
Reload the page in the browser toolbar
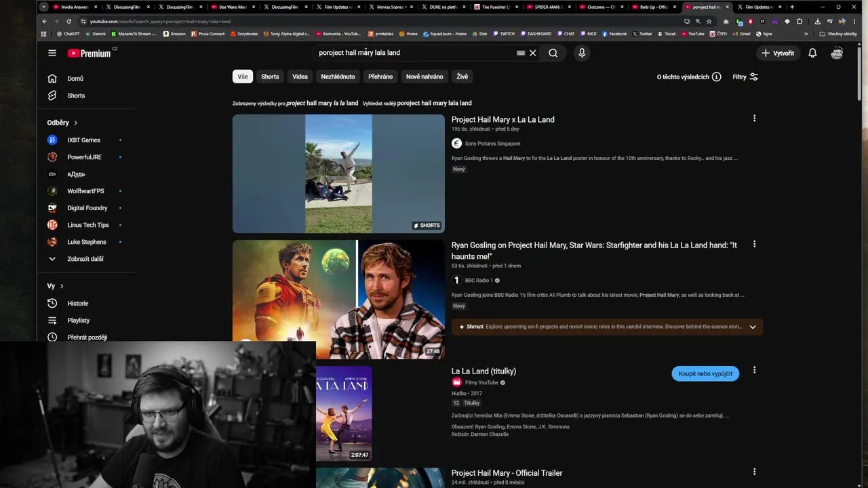point(68,21)
